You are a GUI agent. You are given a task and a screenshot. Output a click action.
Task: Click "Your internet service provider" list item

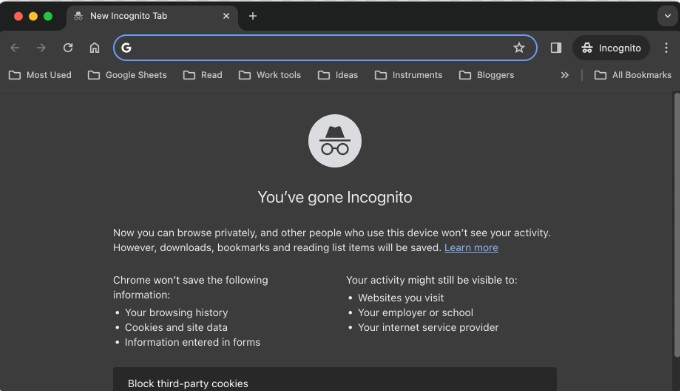click(x=428, y=327)
